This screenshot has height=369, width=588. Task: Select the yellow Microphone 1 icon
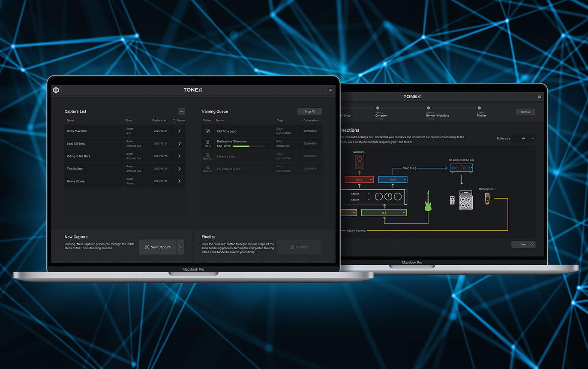pos(487,199)
